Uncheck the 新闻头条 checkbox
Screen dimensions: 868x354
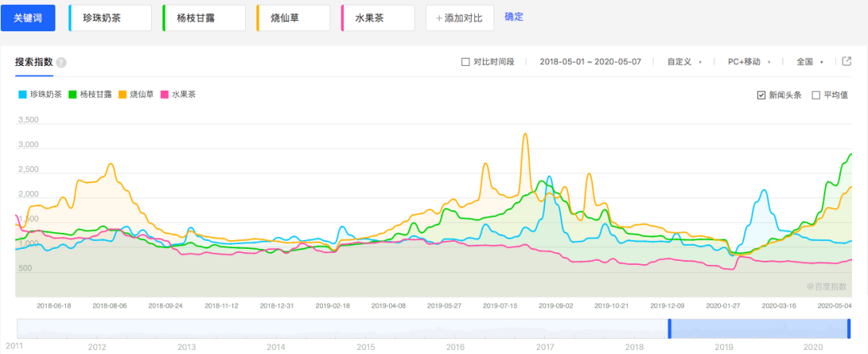coord(761,95)
